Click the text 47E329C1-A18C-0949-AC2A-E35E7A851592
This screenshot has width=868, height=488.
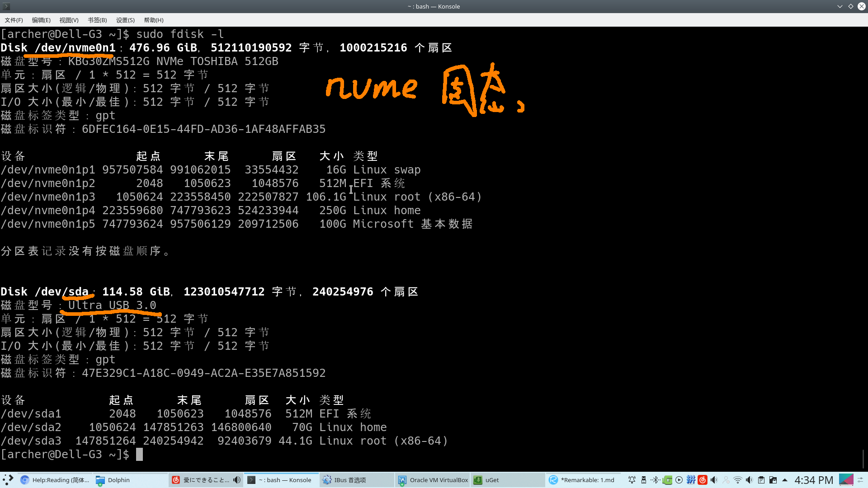[203, 373]
